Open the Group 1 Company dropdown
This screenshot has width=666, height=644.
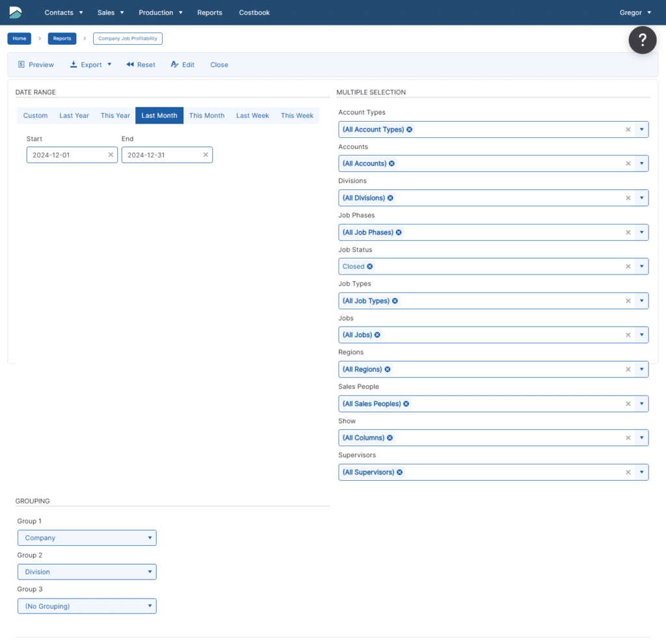point(87,538)
